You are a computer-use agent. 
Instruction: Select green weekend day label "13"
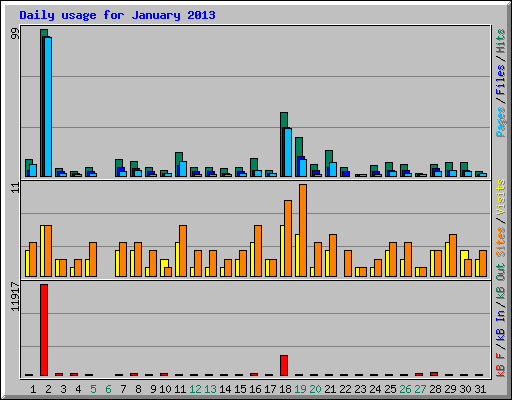click(210, 389)
